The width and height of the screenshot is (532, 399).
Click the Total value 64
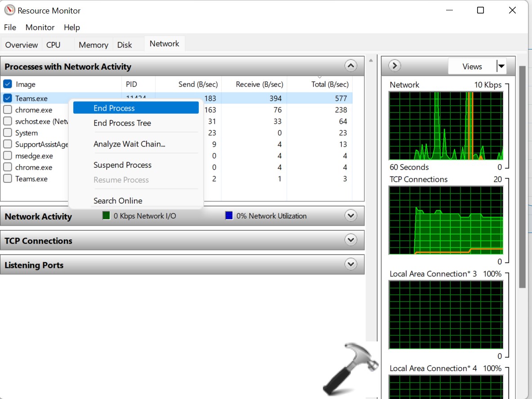click(x=343, y=121)
